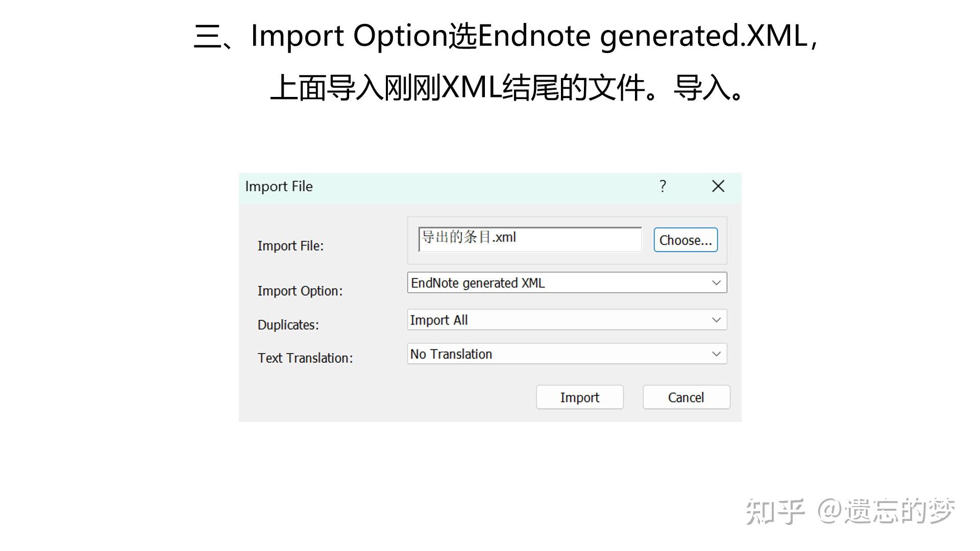
Task: Close the Import File dialog
Action: coord(718,187)
